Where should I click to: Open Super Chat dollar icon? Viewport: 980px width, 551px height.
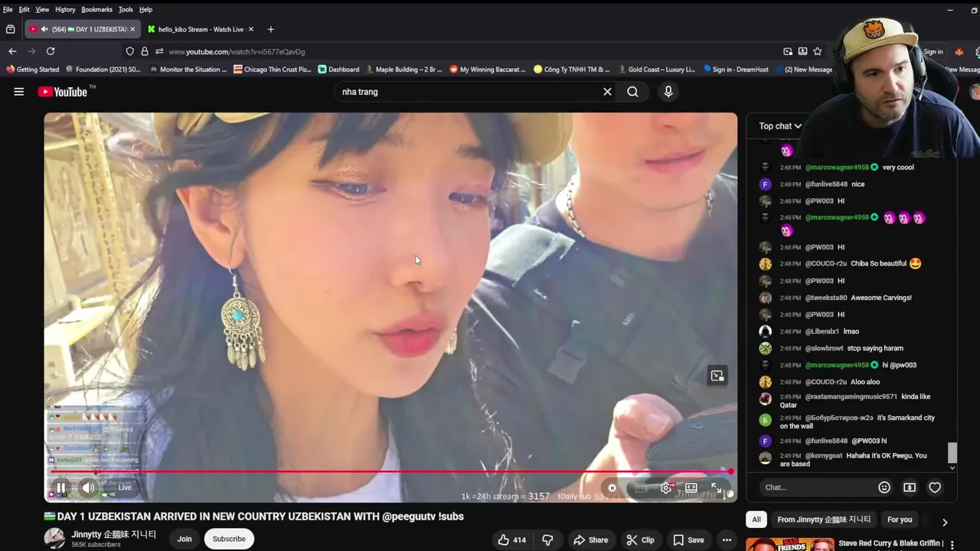click(x=910, y=487)
